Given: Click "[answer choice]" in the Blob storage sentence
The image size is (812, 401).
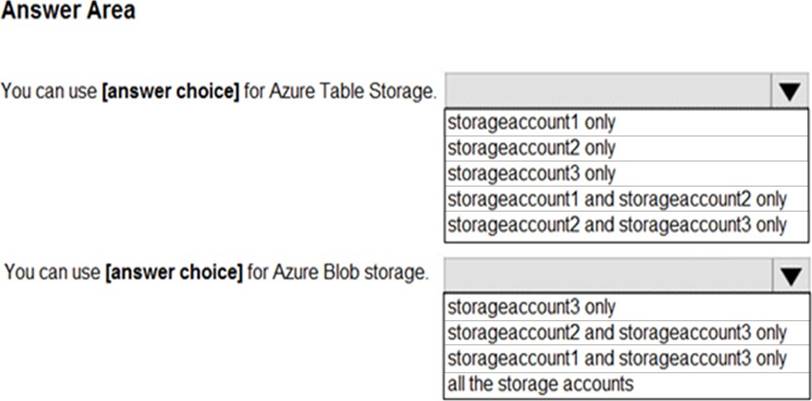Looking at the screenshot, I should point(174,272).
